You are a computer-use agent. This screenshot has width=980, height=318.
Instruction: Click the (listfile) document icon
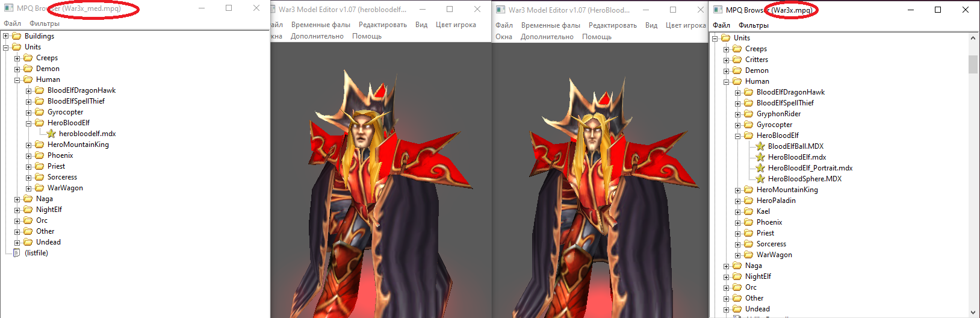point(16,253)
